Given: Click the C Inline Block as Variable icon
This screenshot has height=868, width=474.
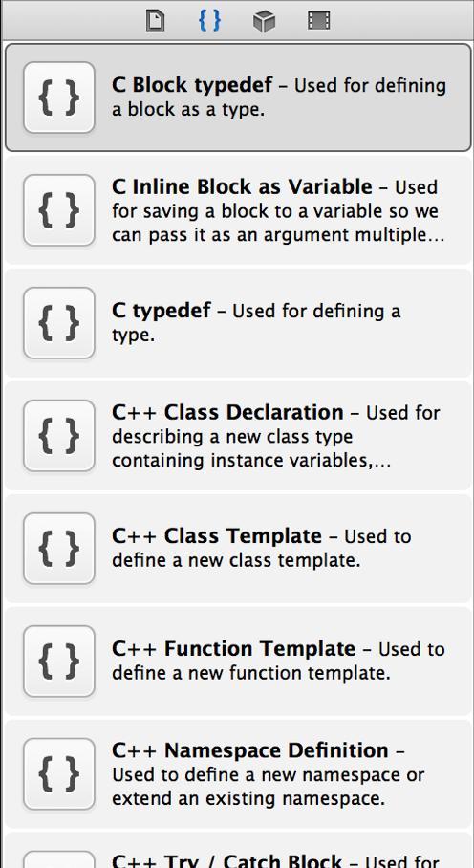Looking at the screenshot, I should coord(59,210).
